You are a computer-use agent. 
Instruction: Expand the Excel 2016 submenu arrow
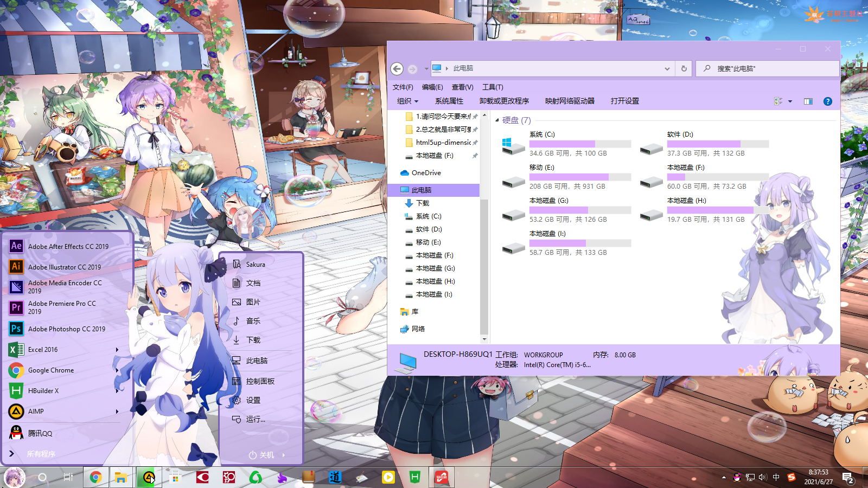[117, 350]
